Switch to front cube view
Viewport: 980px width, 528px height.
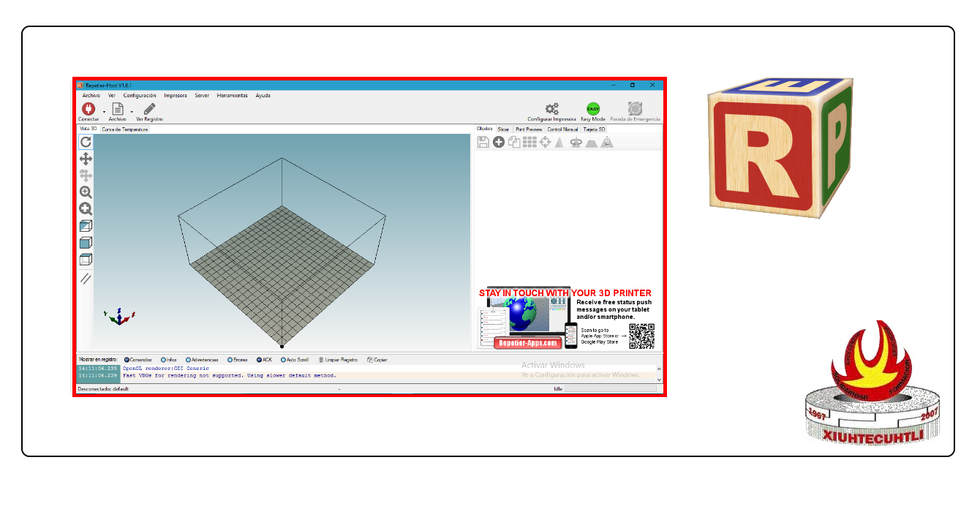tap(86, 243)
